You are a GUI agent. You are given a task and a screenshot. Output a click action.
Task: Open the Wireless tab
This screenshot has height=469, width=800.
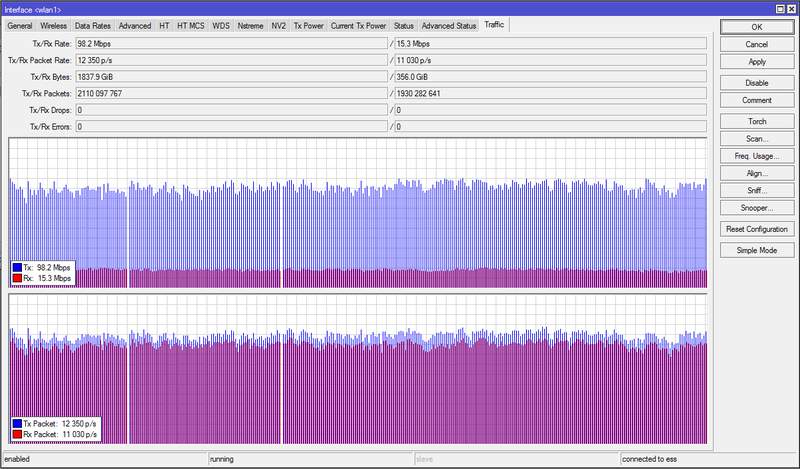click(x=54, y=26)
